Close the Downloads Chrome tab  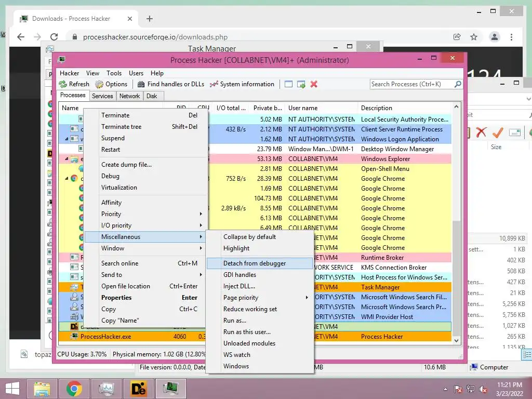tap(129, 19)
